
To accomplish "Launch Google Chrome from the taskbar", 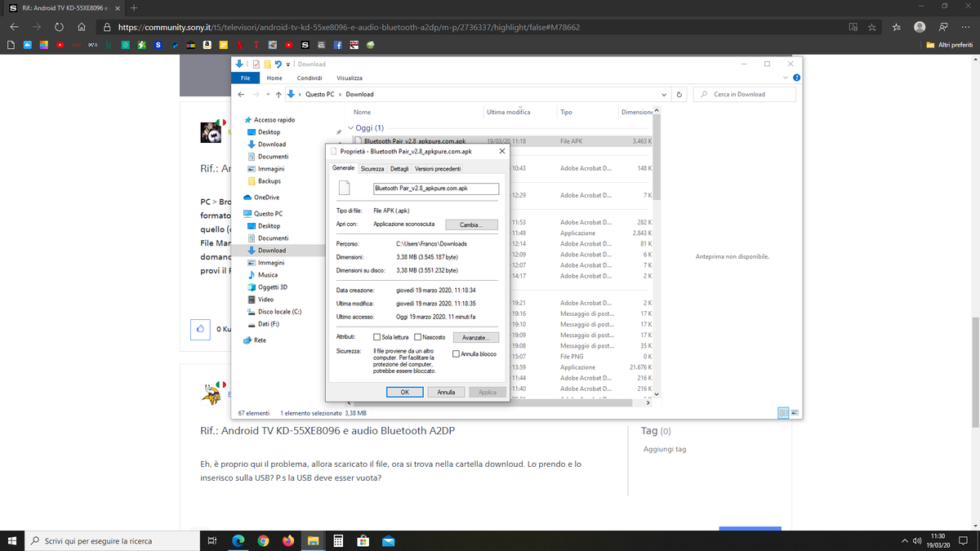I will tap(264, 540).
